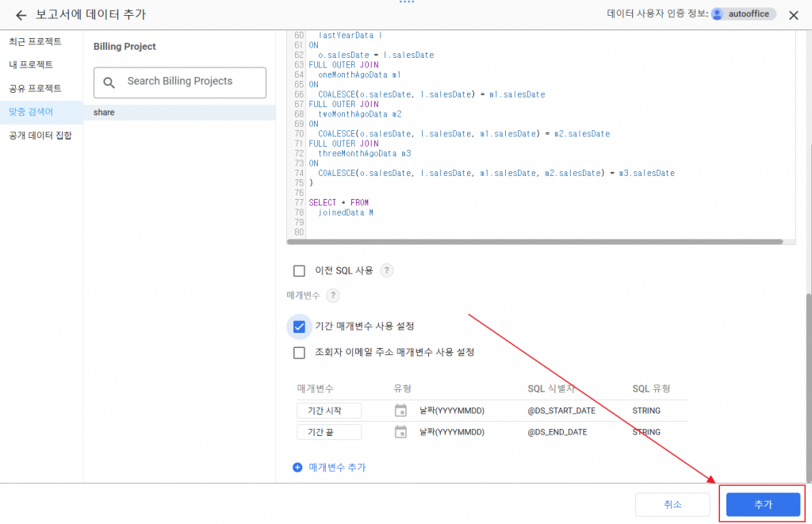Click calendar icon in 기간 시작 row
The height and width of the screenshot is (524, 812).
click(400, 410)
